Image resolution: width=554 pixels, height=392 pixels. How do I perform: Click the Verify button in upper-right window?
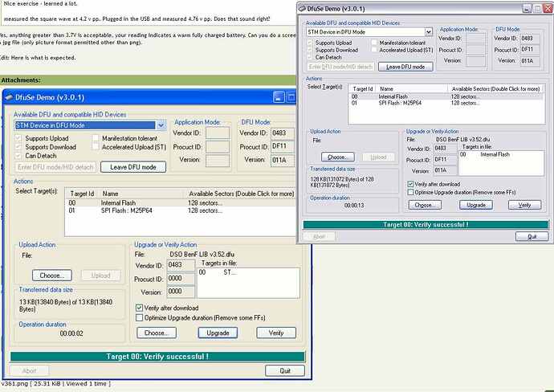pos(524,205)
